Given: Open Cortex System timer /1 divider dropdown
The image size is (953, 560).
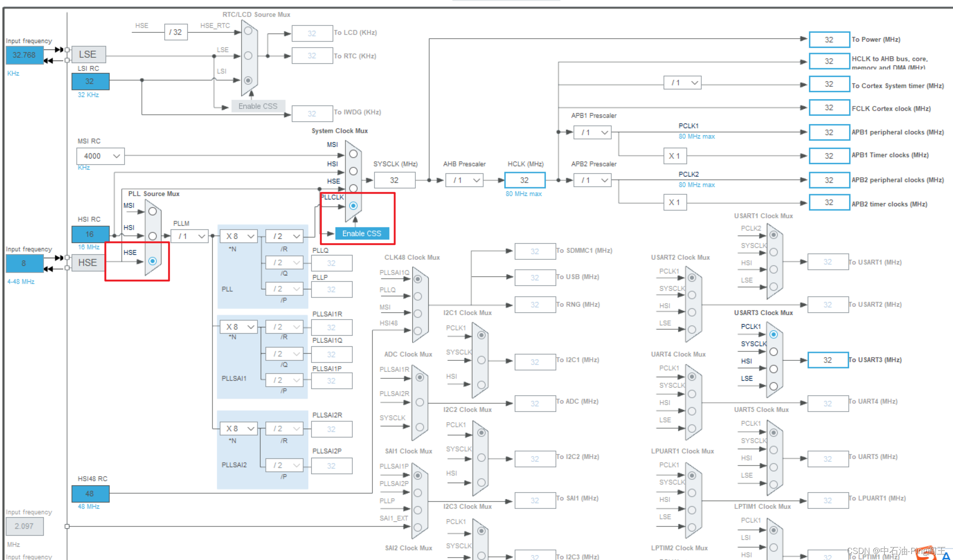Looking at the screenshot, I should pos(682,83).
